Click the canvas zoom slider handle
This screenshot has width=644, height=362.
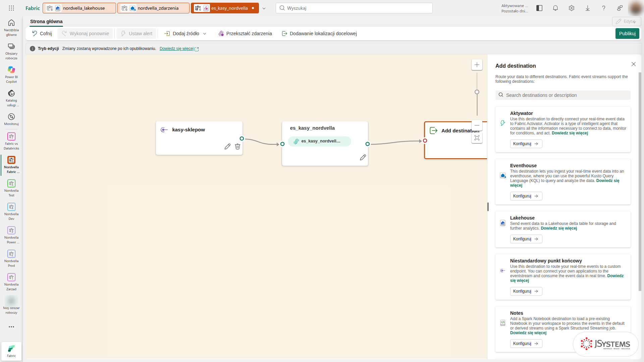[477, 92]
